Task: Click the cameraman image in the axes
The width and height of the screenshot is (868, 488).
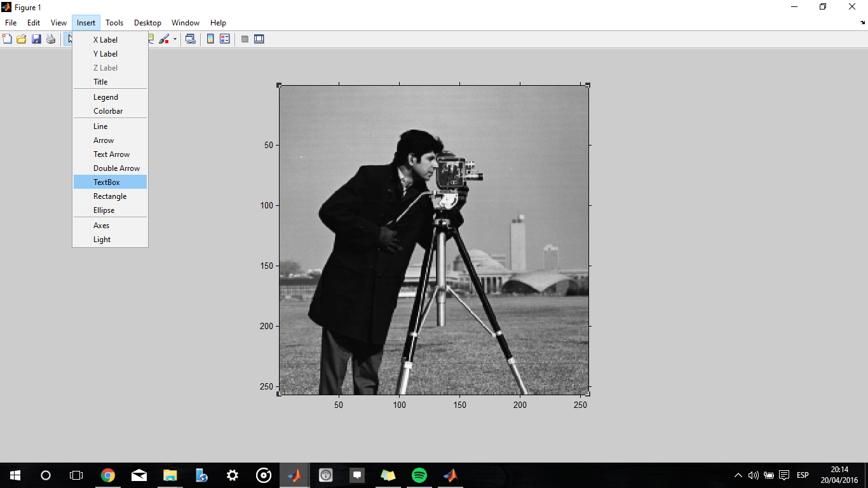Action: (x=434, y=240)
